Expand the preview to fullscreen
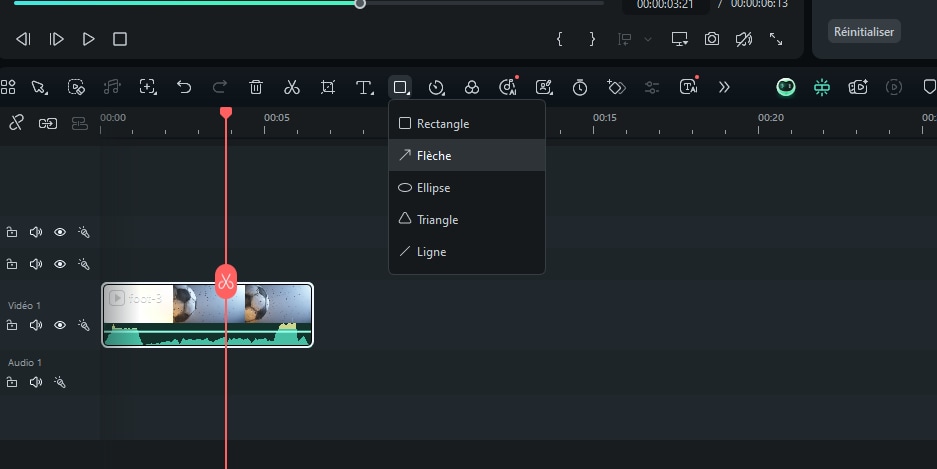 click(x=776, y=39)
